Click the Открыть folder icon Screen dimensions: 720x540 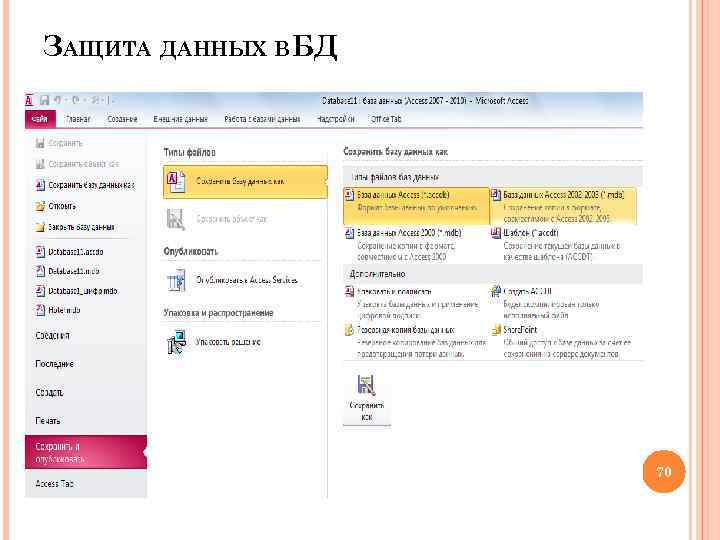[x=40, y=206]
